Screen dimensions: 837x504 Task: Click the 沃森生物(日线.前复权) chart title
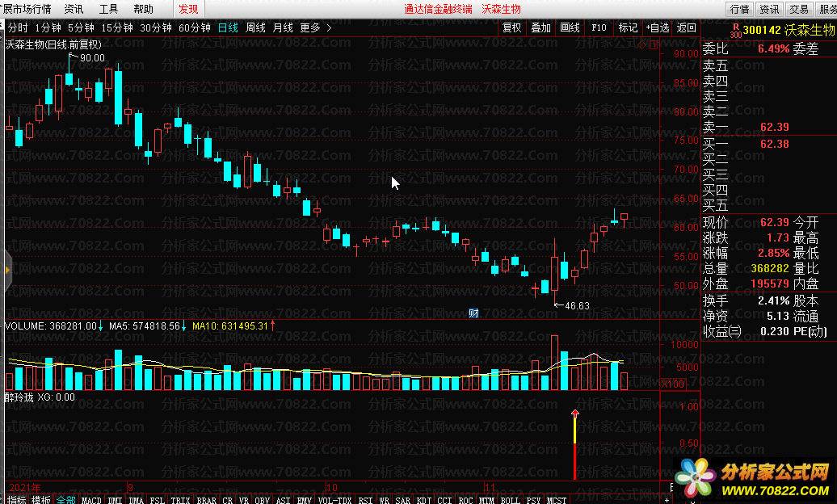[53, 45]
